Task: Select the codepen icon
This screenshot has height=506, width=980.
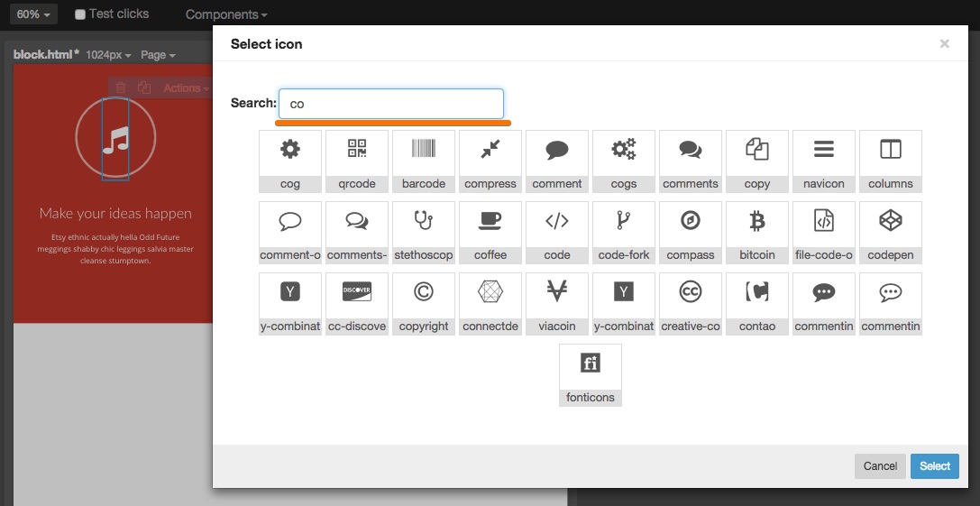Action: [x=891, y=233]
